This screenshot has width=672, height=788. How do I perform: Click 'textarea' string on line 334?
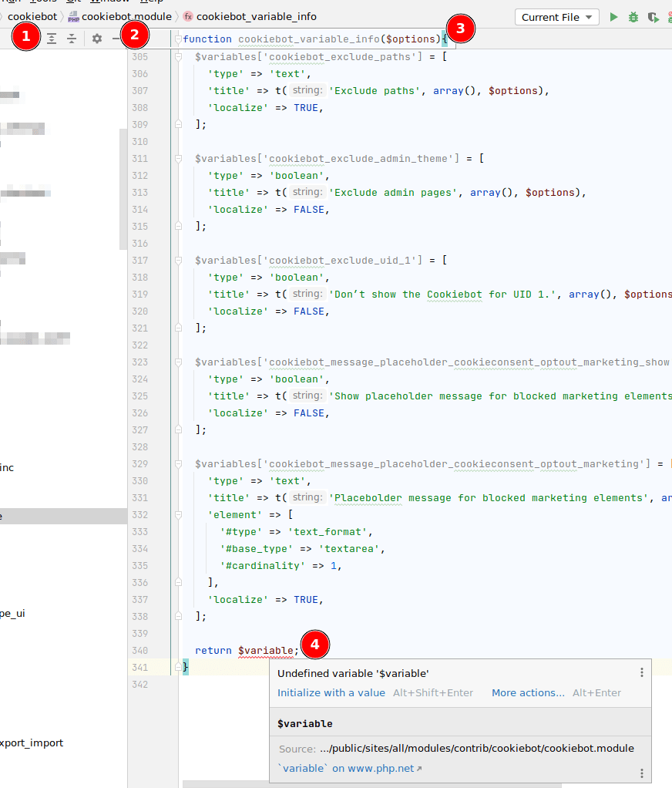click(349, 549)
